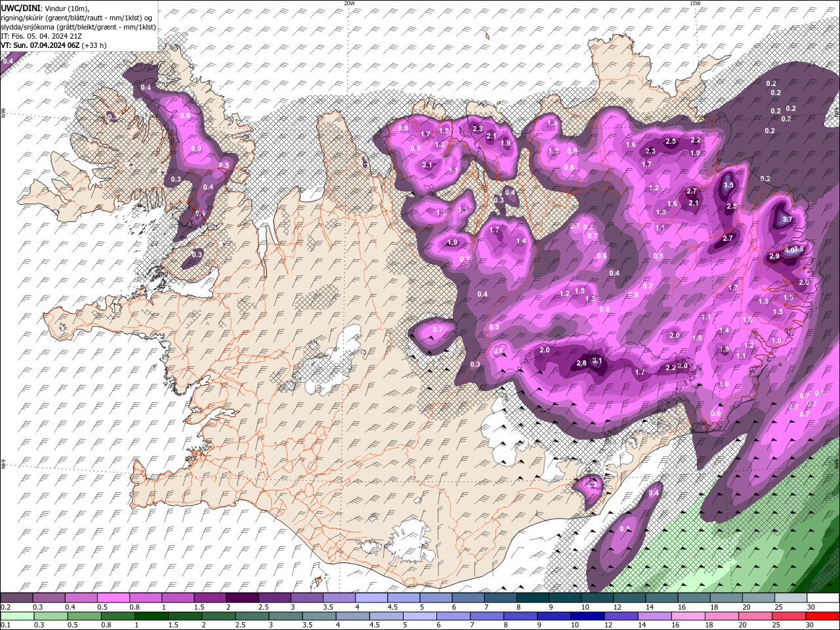The height and width of the screenshot is (630, 840).
Task: Select dark teal top swatch between 8 and 9
Action: (532, 598)
